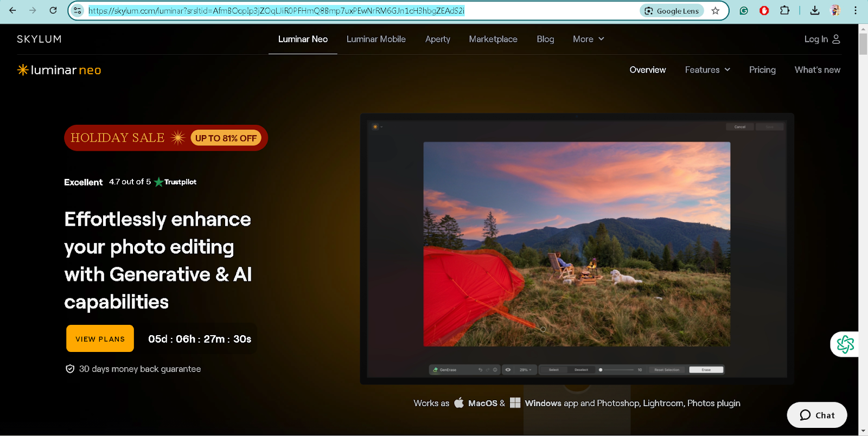Click the page vertical scrollbar thumb

(863, 43)
